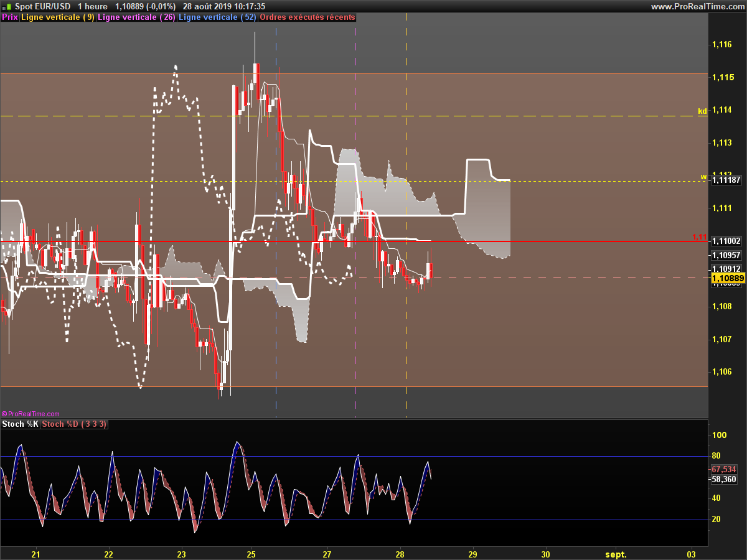Image resolution: width=747 pixels, height=560 pixels.
Task: Select the 'Stoch %K' indicator label
Action: pyautogui.click(x=21, y=424)
